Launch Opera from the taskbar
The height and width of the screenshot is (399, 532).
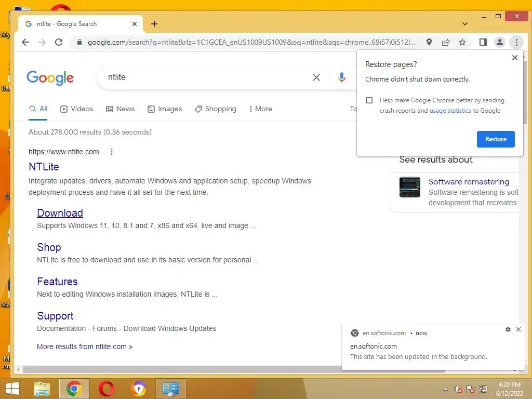click(x=106, y=389)
